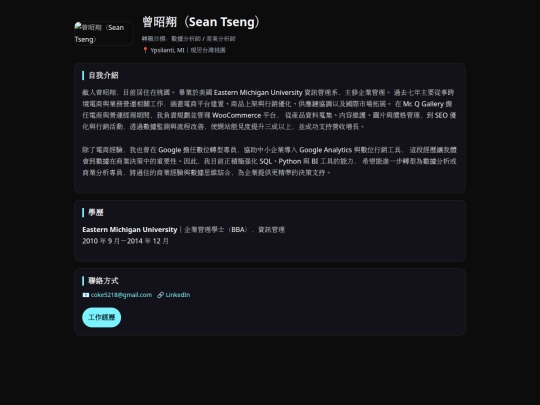Click the cyan accent bar beside 聯絡方式
The image size is (540, 405).
pyautogui.click(x=83, y=281)
